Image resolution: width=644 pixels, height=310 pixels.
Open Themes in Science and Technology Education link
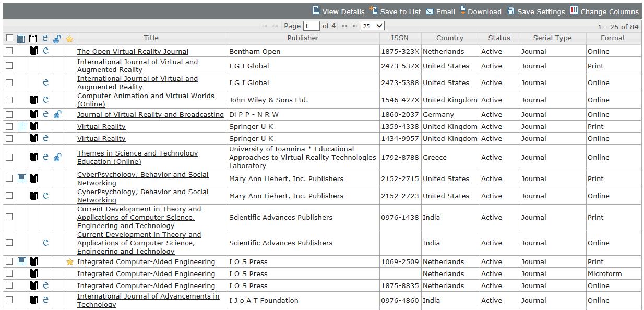137,157
